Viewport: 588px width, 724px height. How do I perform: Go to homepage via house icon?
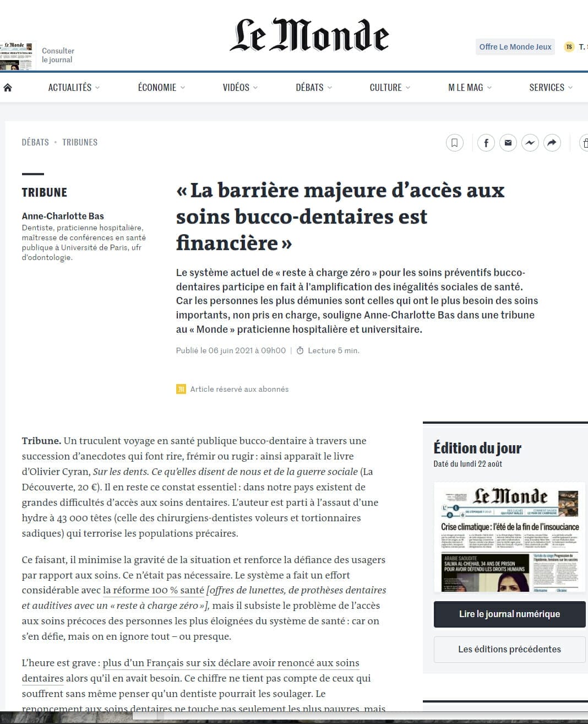[8, 88]
